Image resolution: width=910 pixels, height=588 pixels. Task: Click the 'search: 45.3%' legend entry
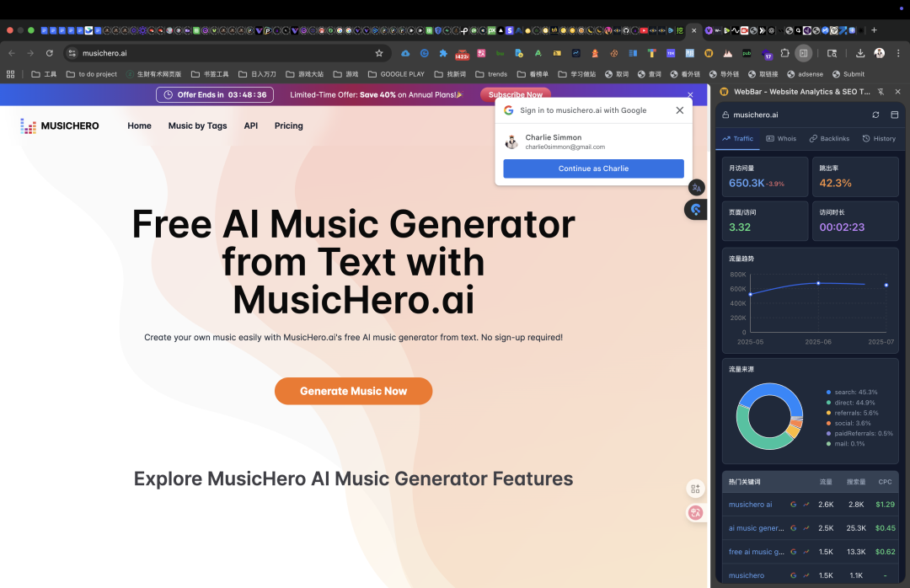click(851, 393)
